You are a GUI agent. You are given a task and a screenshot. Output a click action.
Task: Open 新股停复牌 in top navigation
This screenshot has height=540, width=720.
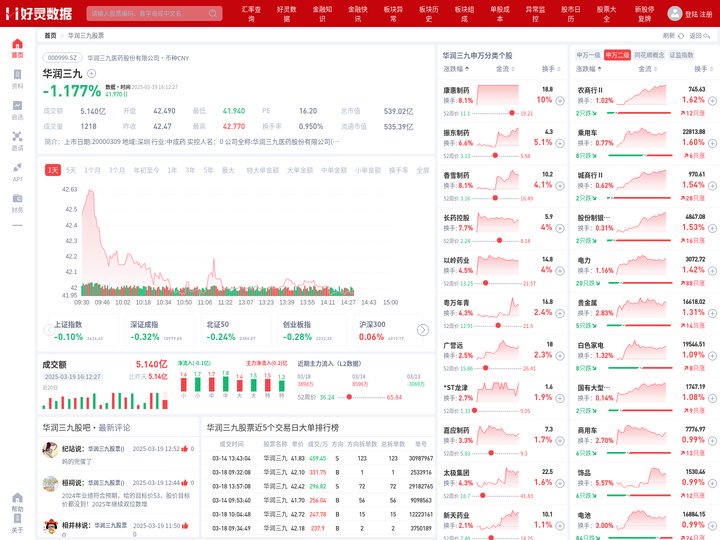pos(645,14)
